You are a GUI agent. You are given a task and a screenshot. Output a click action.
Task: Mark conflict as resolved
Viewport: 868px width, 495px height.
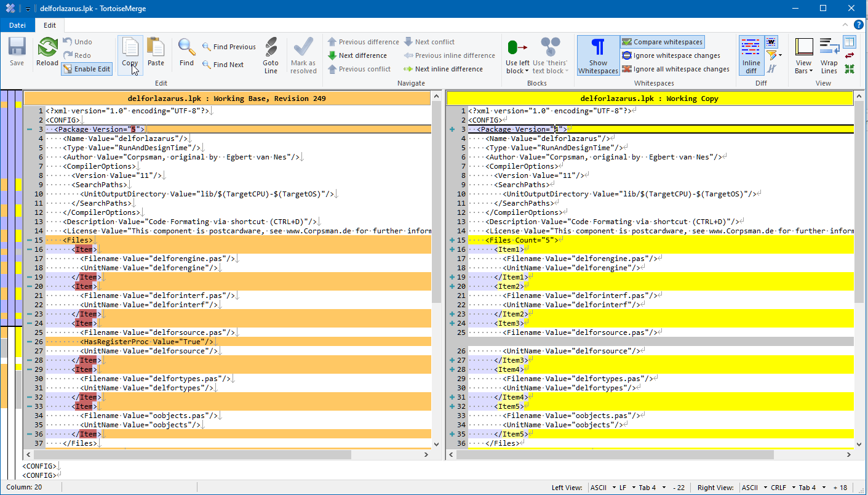point(303,55)
